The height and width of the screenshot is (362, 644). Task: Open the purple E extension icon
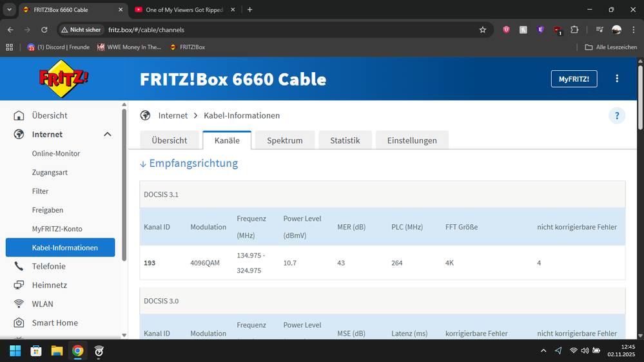540,30
